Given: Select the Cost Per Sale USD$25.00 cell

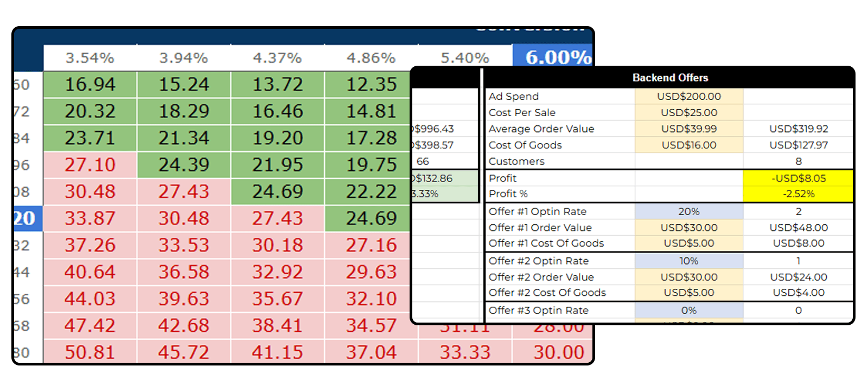Looking at the screenshot, I should (689, 112).
